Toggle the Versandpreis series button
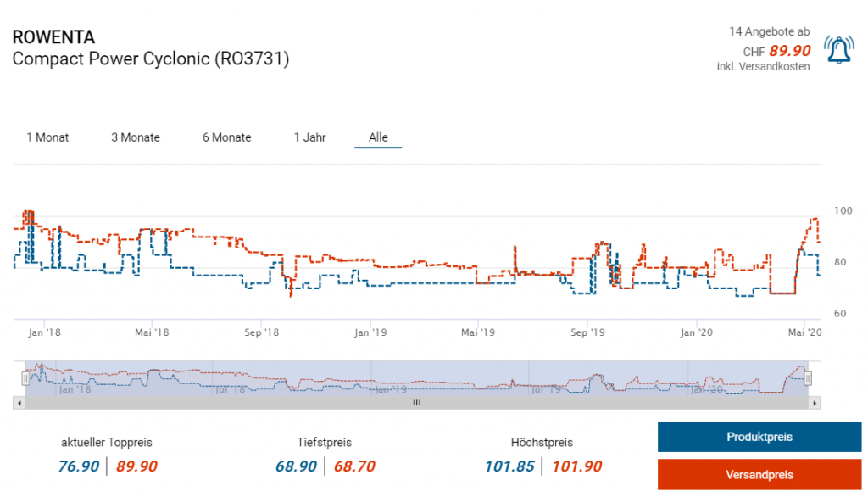The image size is (868, 497). [759, 475]
